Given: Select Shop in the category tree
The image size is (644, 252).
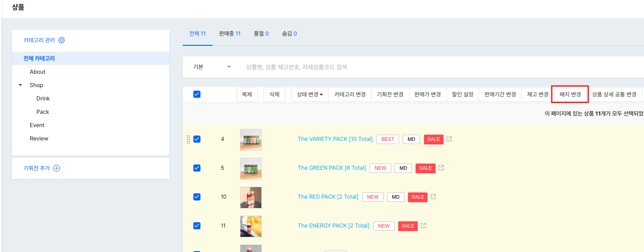Looking at the screenshot, I should (x=36, y=85).
